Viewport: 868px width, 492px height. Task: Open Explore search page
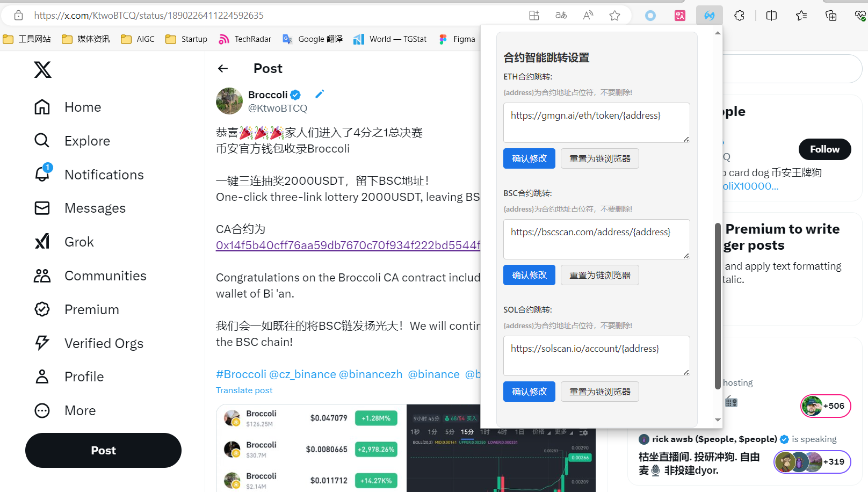click(72, 141)
